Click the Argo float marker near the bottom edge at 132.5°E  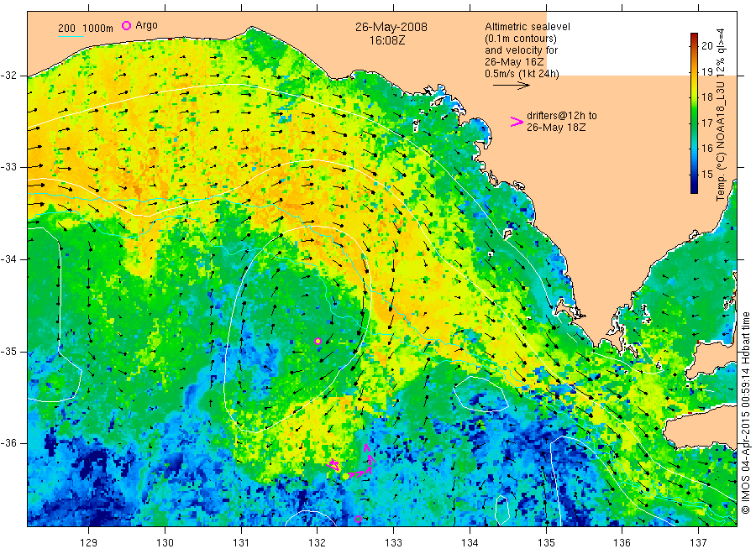click(x=358, y=519)
